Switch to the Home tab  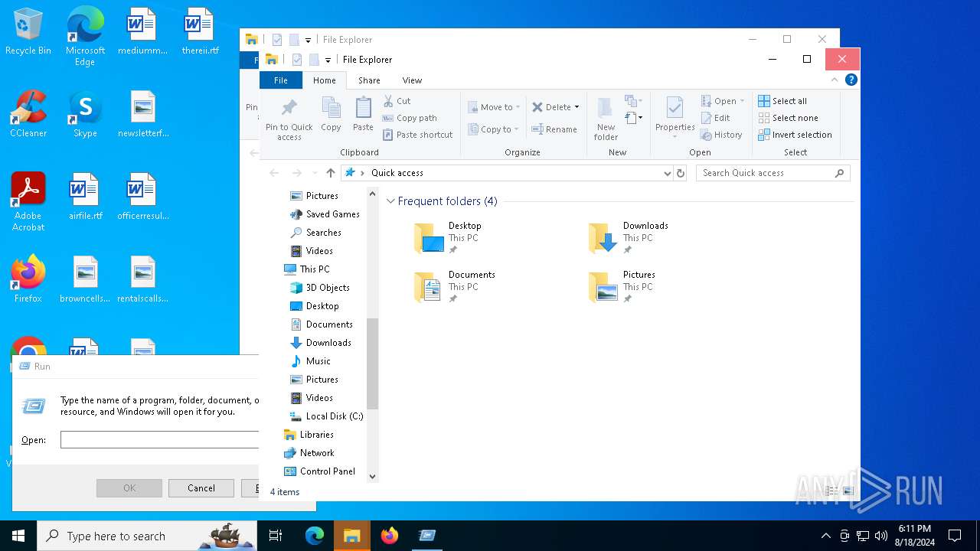click(324, 80)
